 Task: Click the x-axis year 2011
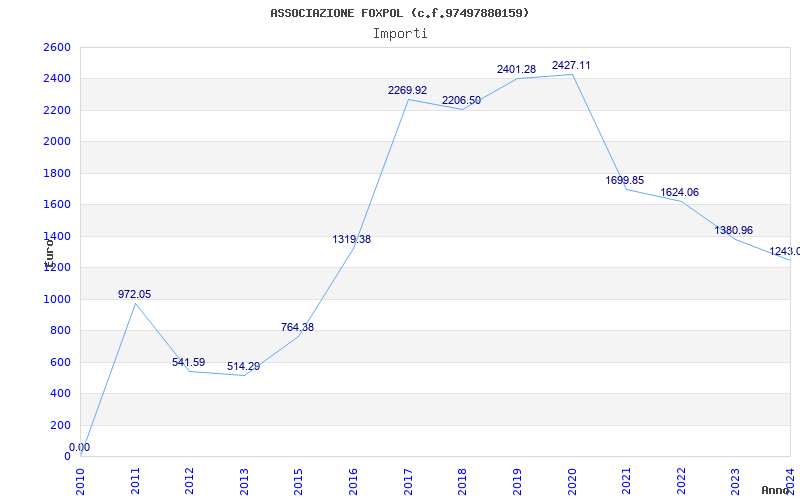[135, 481]
